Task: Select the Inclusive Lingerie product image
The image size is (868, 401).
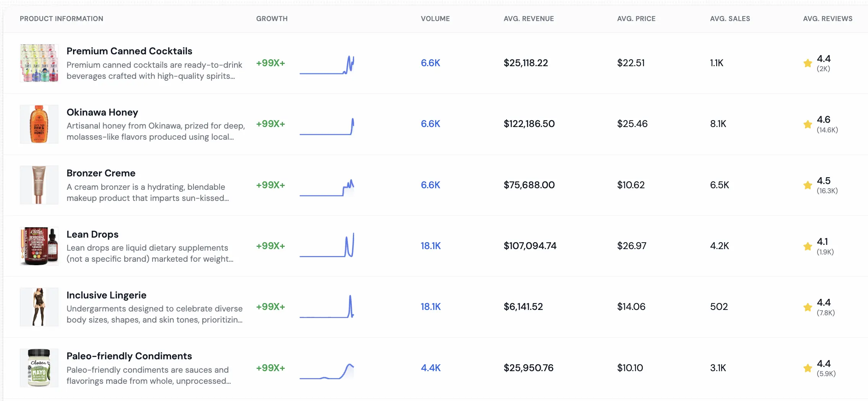Action: (x=39, y=307)
